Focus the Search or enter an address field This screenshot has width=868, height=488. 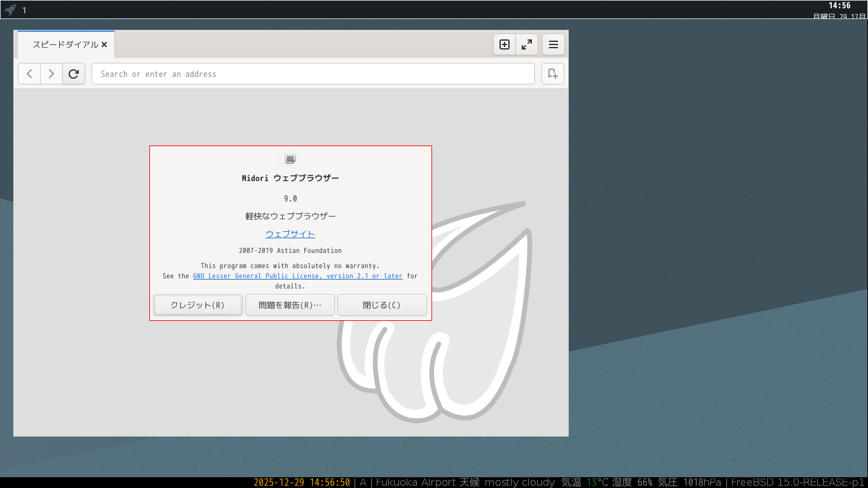[313, 74]
